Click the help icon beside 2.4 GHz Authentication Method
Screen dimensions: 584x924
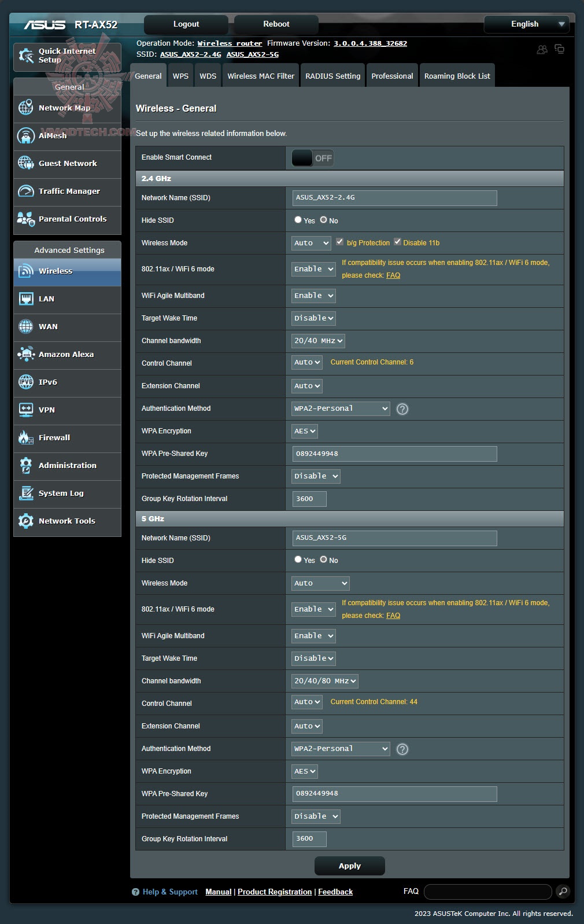[x=402, y=409]
